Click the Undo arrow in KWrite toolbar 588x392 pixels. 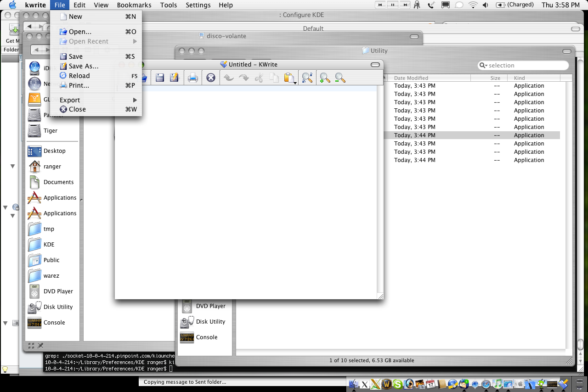pos(229,78)
